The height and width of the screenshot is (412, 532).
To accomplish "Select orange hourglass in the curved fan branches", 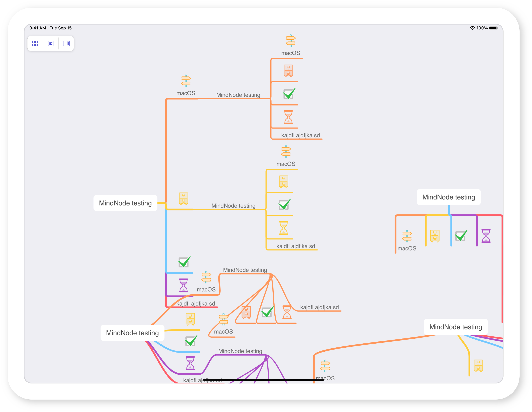I will coord(287,312).
